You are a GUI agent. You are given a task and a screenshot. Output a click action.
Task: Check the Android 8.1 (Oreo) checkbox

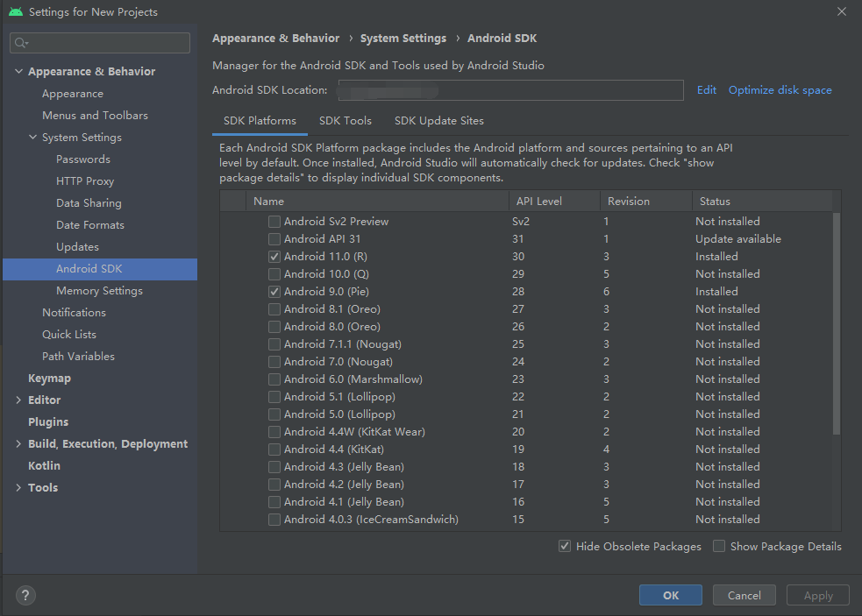274,309
